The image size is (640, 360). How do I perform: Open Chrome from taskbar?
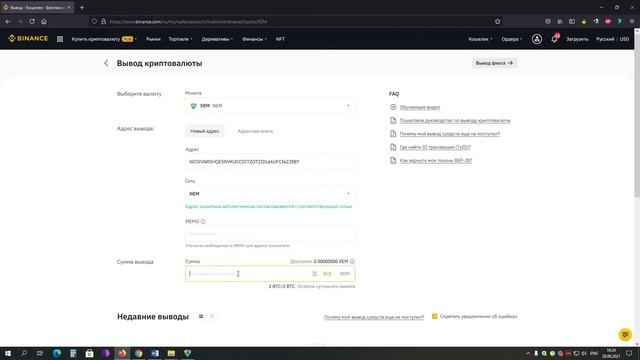click(138, 353)
